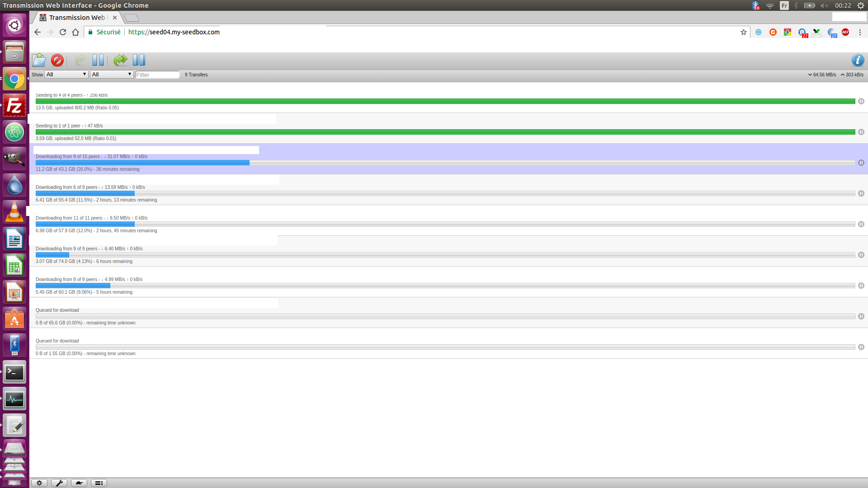This screenshot has height=488, width=868.
Task: Click the 9 Transfers status label
Action: [196, 75]
